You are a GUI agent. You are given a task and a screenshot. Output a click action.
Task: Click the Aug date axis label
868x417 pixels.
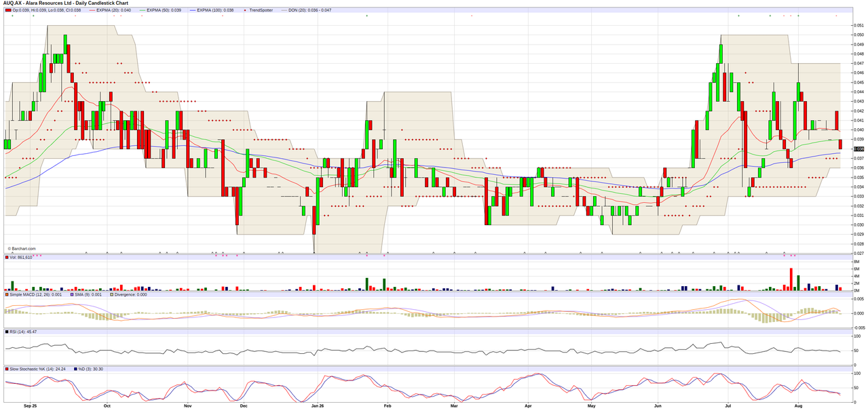click(x=797, y=407)
